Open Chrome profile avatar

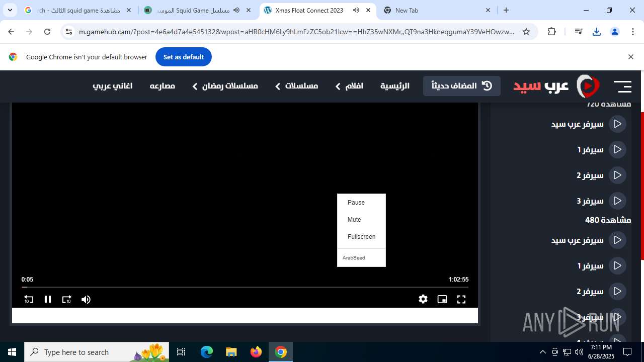(615, 32)
